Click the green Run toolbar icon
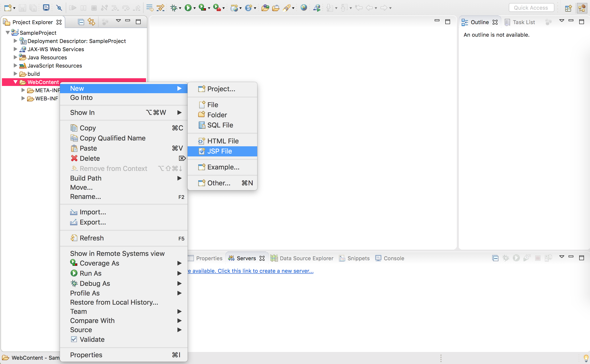This screenshot has height=364, width=590. [x=188, y=8]
